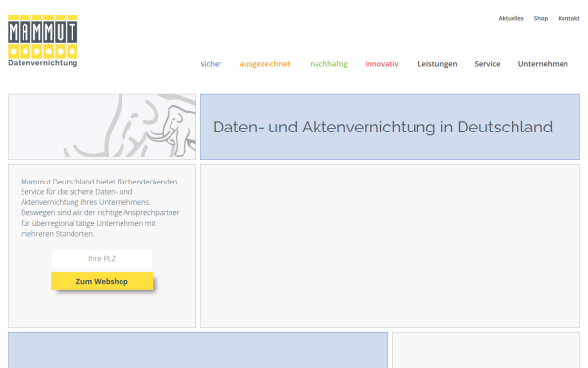Image resolution: width=588 pixels, height=368 pixels.
Task: Select the 'nachhaltig' menu item
Action: [x=329, y=64]
